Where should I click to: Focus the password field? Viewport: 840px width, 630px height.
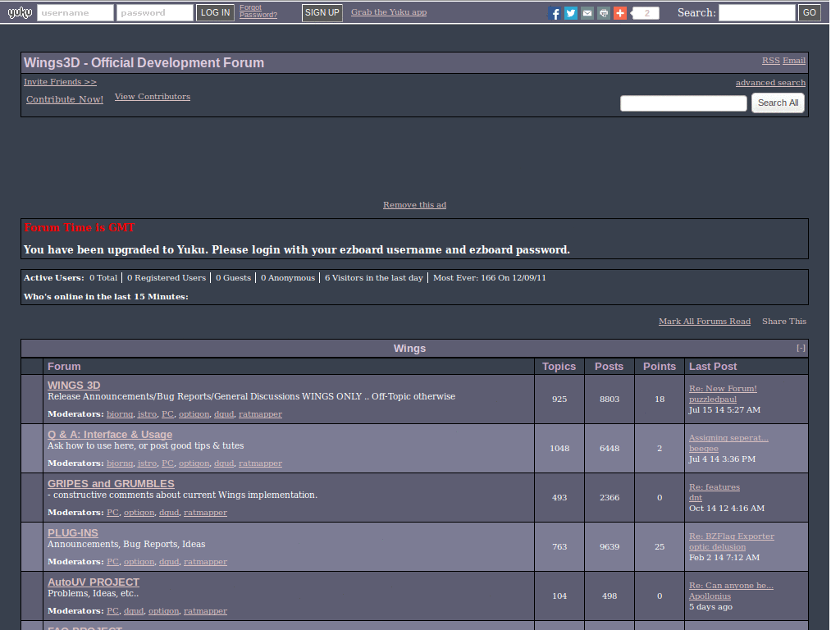pos(155,12)
